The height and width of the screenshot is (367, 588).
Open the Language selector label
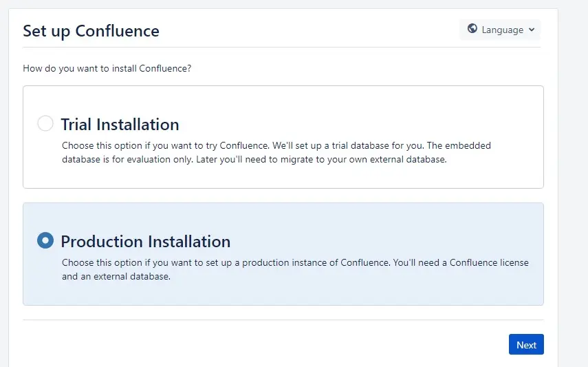click(x=502, y=30)
